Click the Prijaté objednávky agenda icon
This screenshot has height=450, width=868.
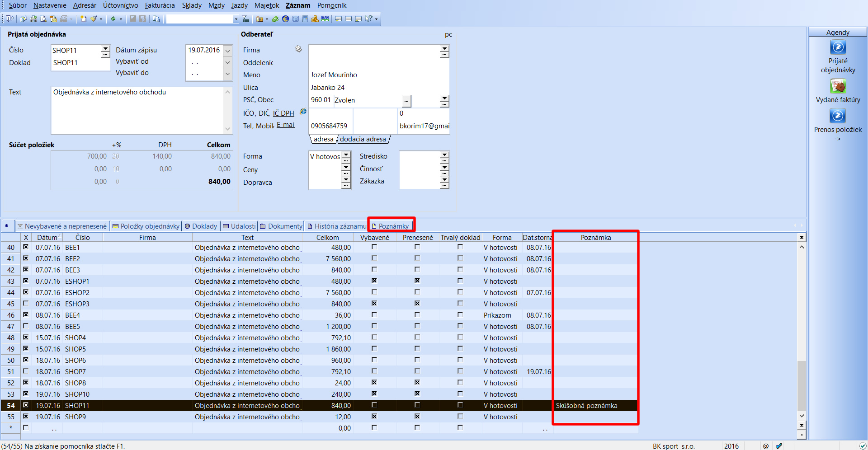point(838,47)
